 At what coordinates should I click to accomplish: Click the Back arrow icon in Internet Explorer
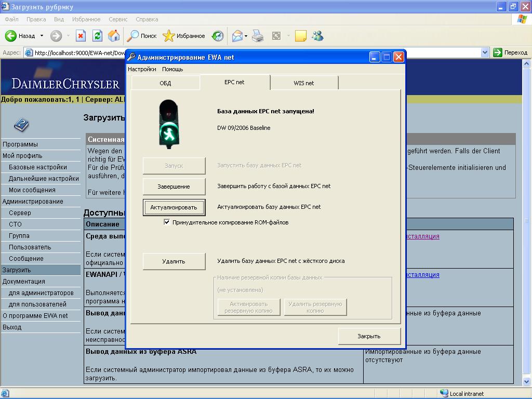pos(10,36)
